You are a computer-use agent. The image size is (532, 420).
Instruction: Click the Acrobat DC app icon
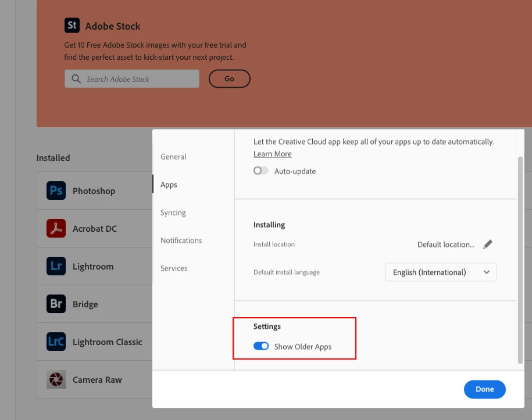56,228
